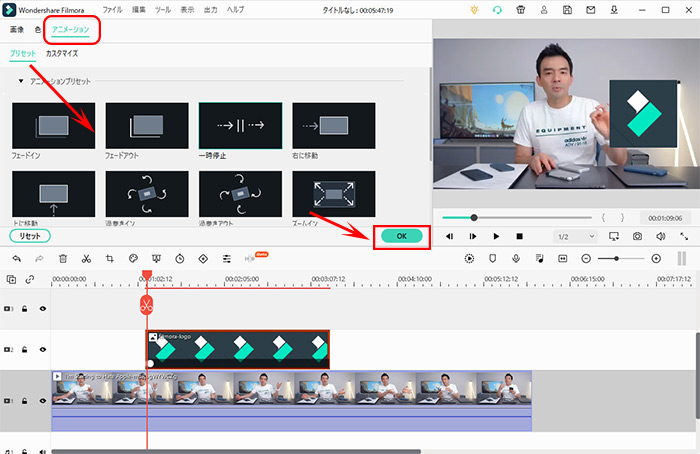This screenshot has width=700, height=454.
Task: Click the リセット button
Action: (x=30, y=236)
